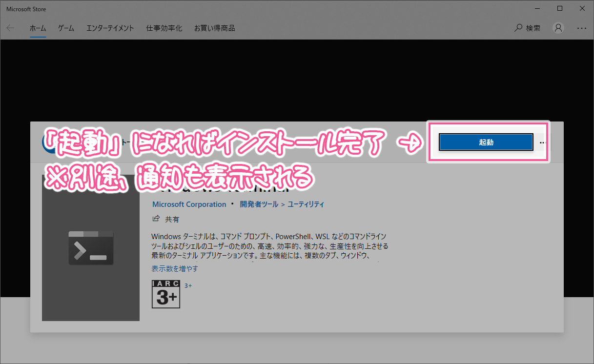Viewport: 594px width, 364px height.
Task: Open the 開発者ツール category link
Action: point(259,204)
